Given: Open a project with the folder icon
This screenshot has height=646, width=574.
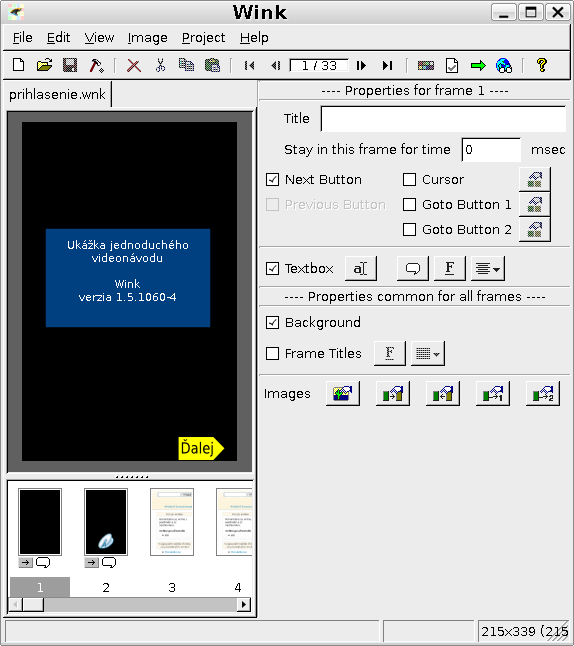Looking at the screenshot, I should pyautogui.click(x=44, y=65).
